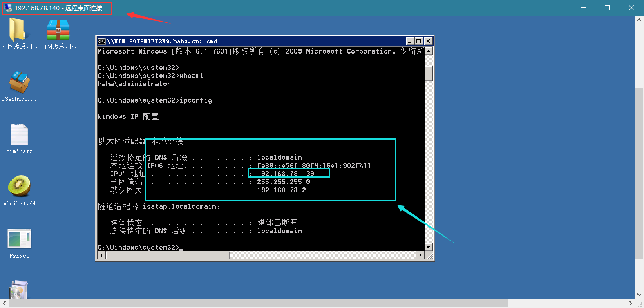This screenshot has height=308, width=644.
Task: Close the Remote Desktop Connection window
Action: click(x=631, y=8)
